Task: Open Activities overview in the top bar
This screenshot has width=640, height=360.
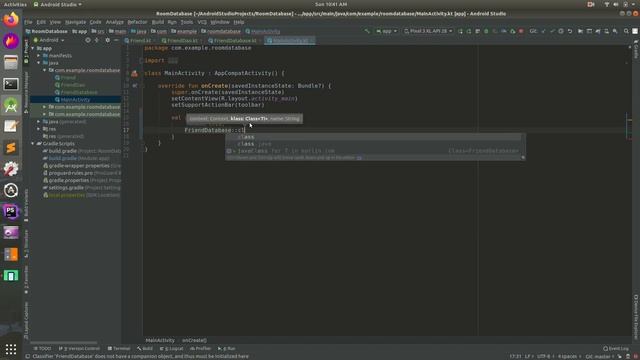Action: pos(15,4)
